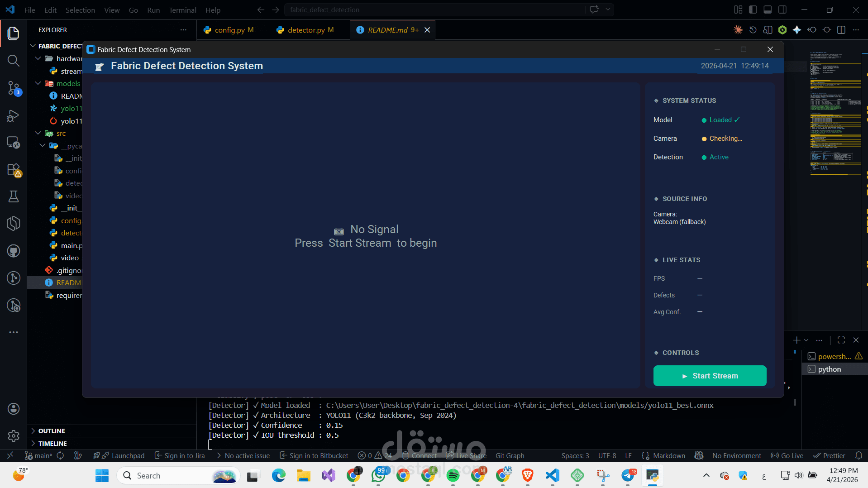Open Spotify from the taskbar
The image size is (868, 488).
(x=453, y=475)
